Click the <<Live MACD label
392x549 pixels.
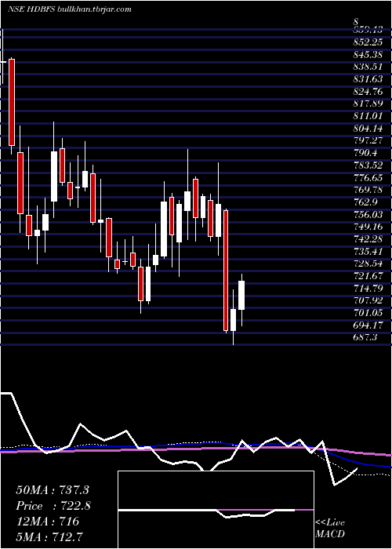(x=330, y=529)
